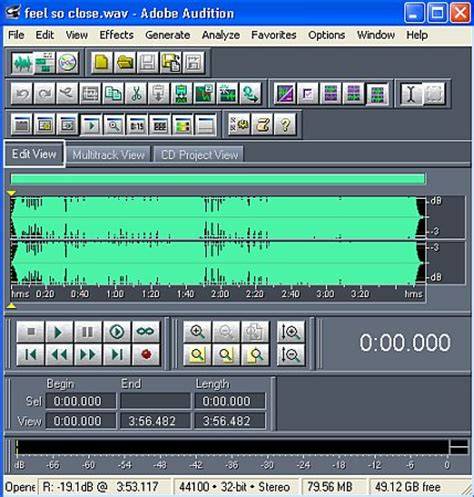The image size is (474, 497).
Task: Click the first yellow zoom-to-selection magnifier
Action: click(197, 355)
